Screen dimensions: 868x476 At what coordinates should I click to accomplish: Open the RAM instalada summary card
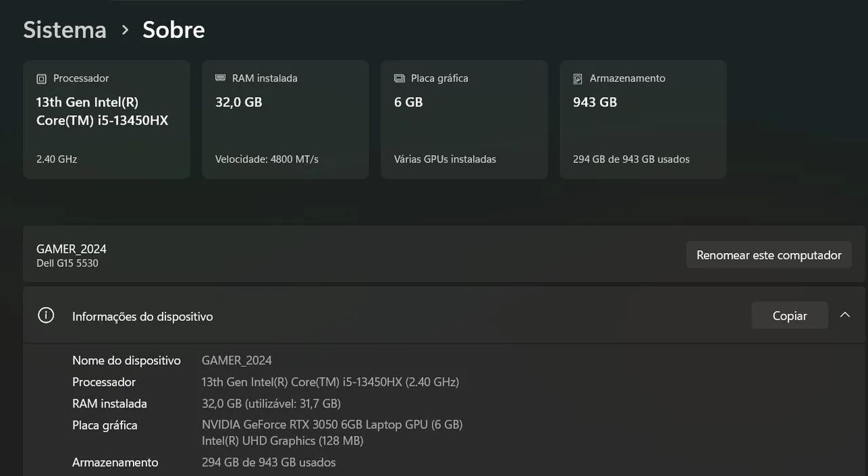tap(285, 119)
